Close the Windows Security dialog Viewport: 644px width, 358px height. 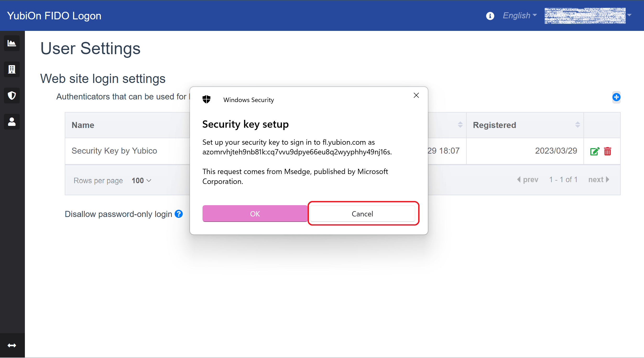click(416, 96)
